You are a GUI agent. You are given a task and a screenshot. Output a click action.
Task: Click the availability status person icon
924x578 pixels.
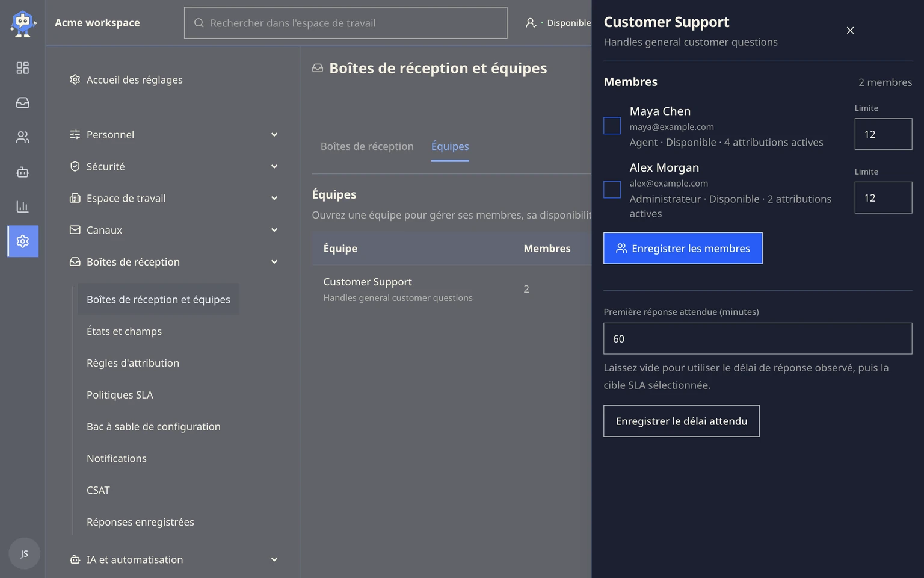[531, 23]
